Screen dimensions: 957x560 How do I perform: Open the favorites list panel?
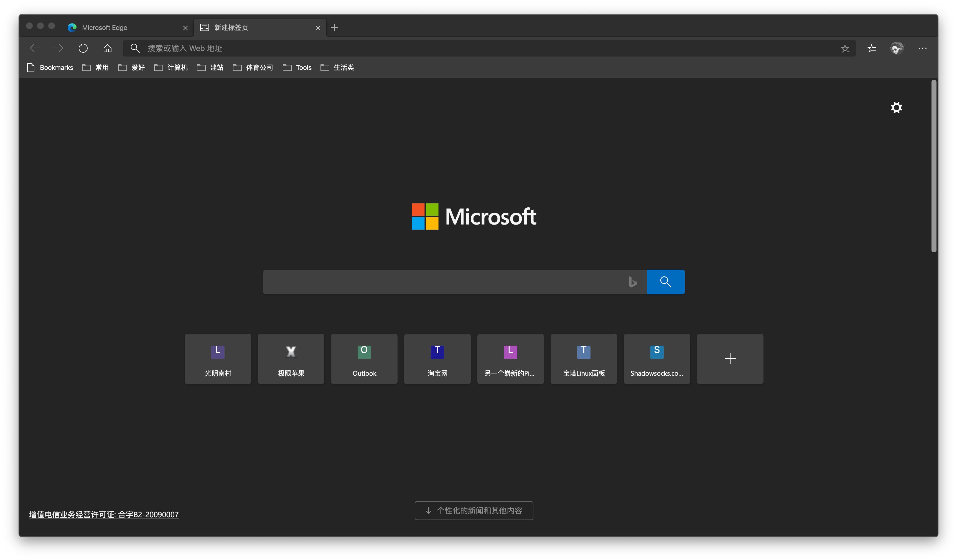tap(872, 48)
